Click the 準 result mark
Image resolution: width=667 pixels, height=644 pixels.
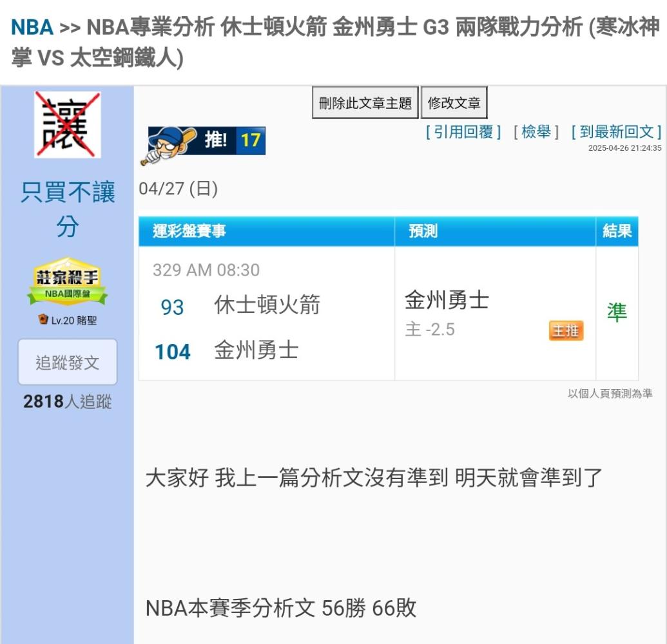pyautogui.click(x=617, y=312)
